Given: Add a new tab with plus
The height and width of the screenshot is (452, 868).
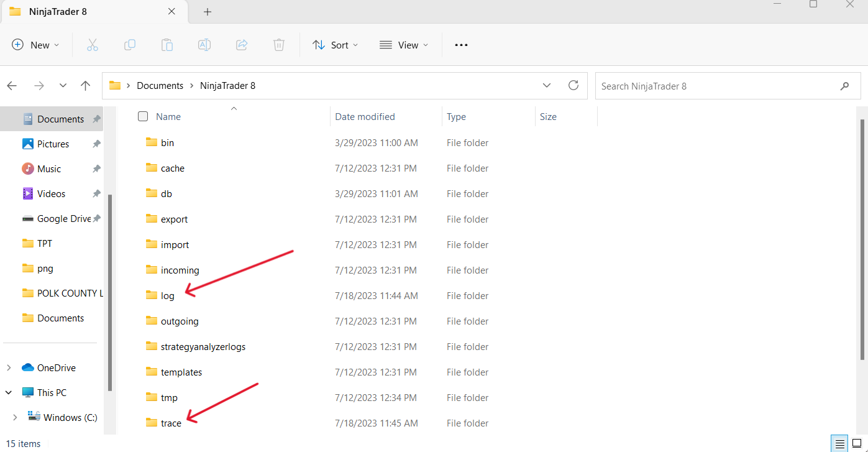Looking at the screenshot, I should (208, 12).
